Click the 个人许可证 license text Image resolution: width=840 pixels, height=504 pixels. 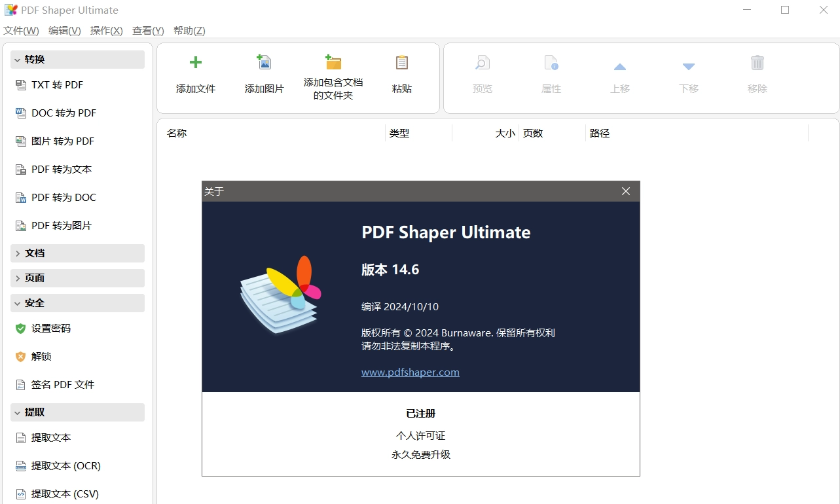click(421, 435)
